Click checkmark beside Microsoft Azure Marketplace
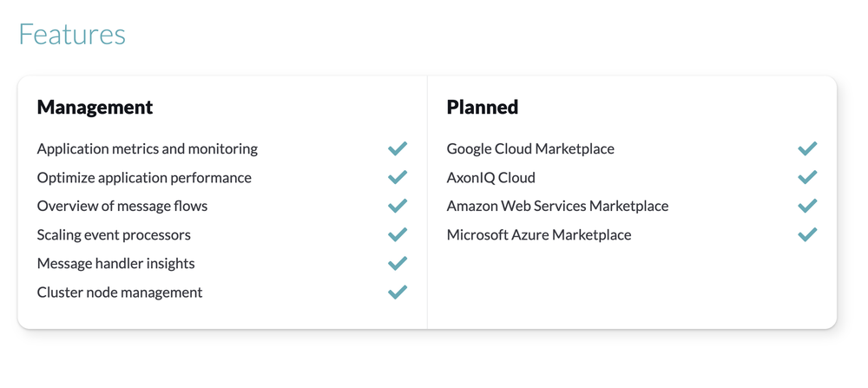868x388 pixels. coord(807,234)
